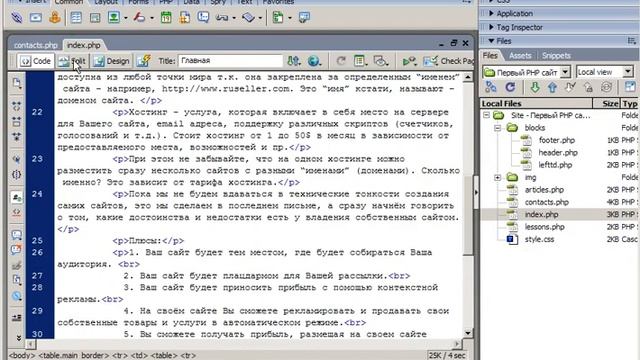Toggle Line Numbers in coding toolbar
This screenshot has width=640, height=360.
(17, 198)
